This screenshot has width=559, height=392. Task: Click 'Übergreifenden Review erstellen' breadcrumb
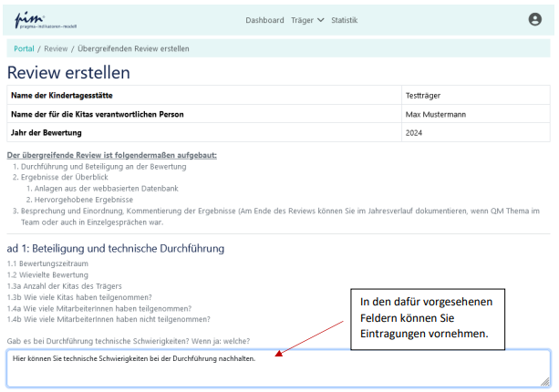pyautogui.click(x=133, y=48)
